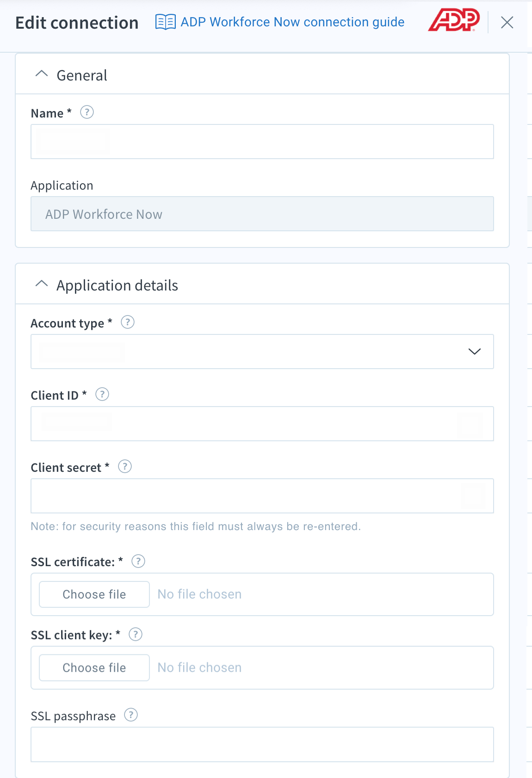This screenshot has width=532, height=778.
Task: Show help for SSL passphrase
Action: (131, 715)
